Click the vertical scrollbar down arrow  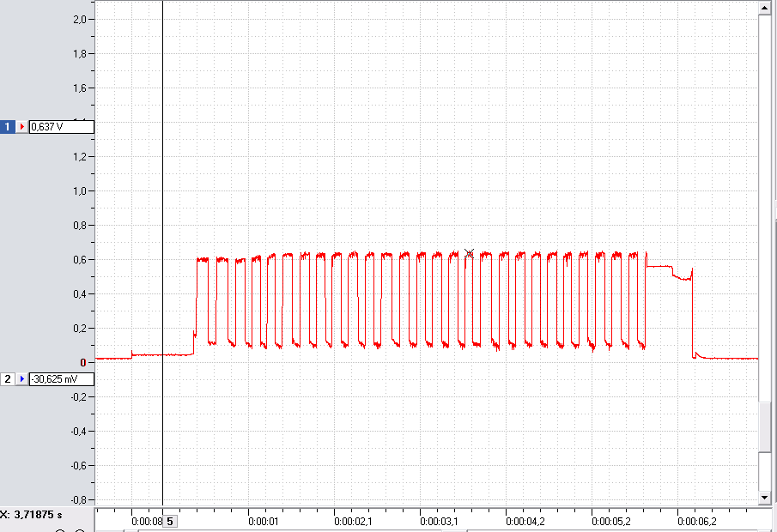(764, 498)
